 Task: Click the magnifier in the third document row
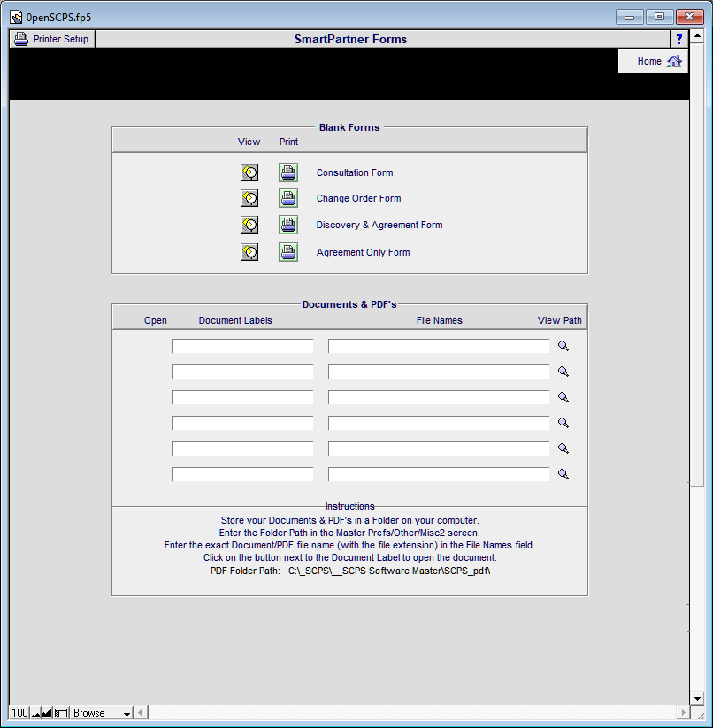tap(563, 397)
